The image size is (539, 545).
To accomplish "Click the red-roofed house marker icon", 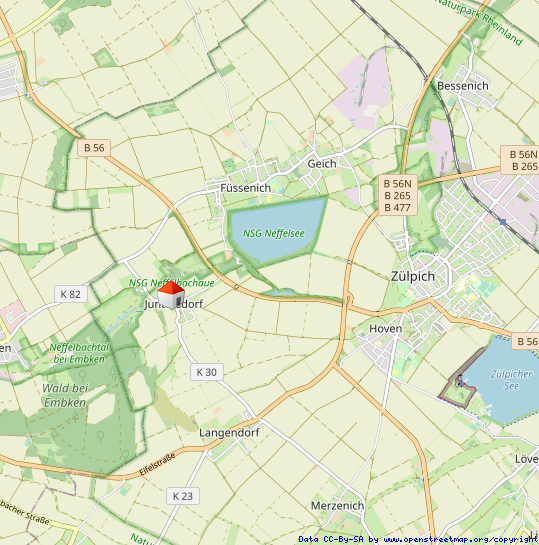I will (x=171, y=295).
